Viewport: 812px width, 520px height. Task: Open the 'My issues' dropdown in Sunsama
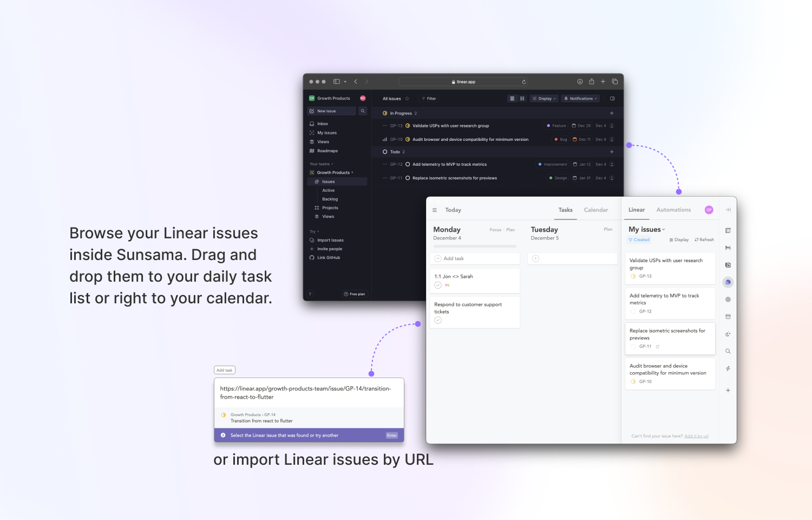(647, 230)
